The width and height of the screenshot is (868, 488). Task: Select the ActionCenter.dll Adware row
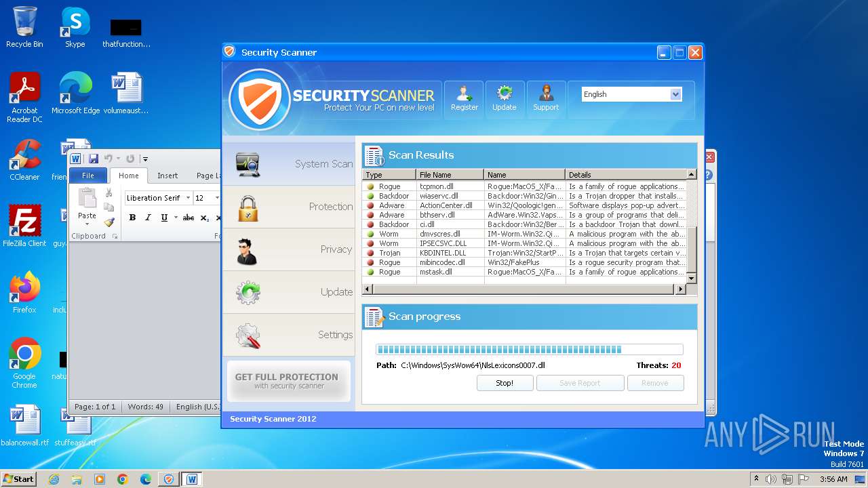525,205
